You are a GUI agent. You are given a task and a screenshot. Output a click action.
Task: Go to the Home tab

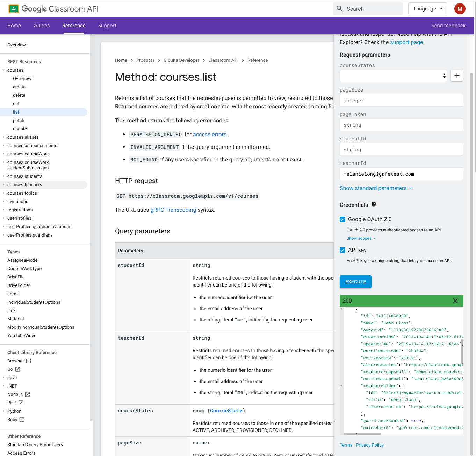(14, 26)
